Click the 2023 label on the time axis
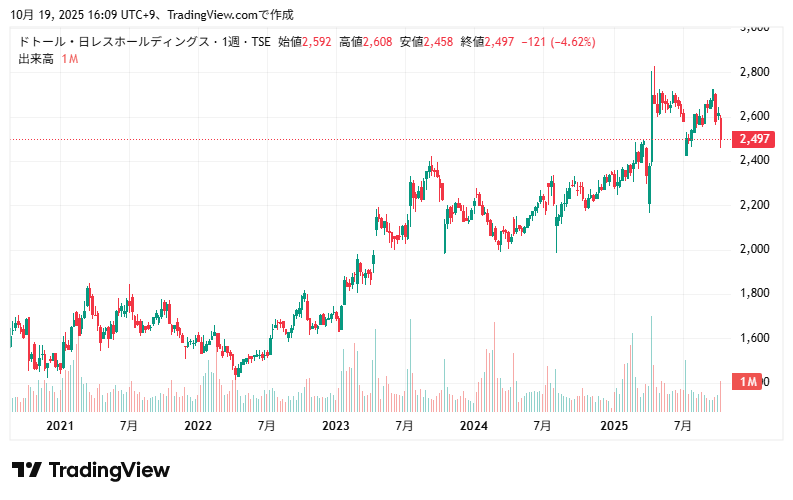793x500 pixels. click(336, 426)
